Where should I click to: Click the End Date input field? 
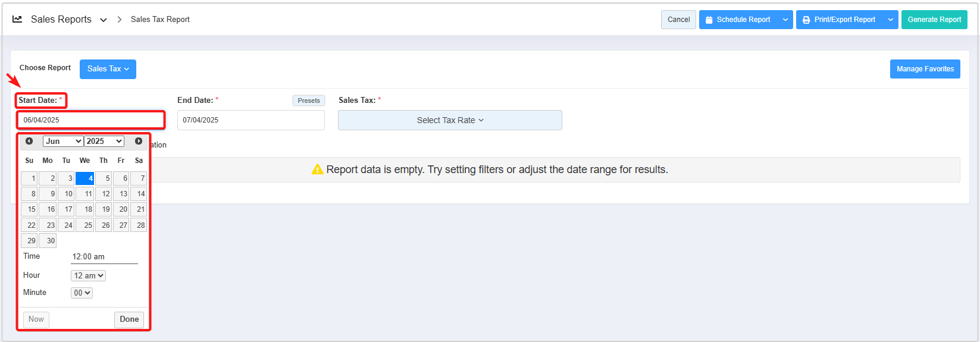click(x=251, y=120)
